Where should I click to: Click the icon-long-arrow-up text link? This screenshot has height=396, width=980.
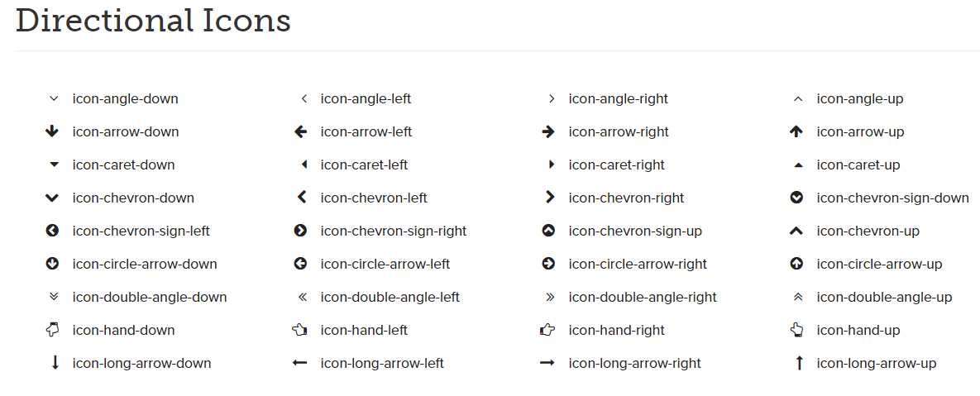pos(877,363)
